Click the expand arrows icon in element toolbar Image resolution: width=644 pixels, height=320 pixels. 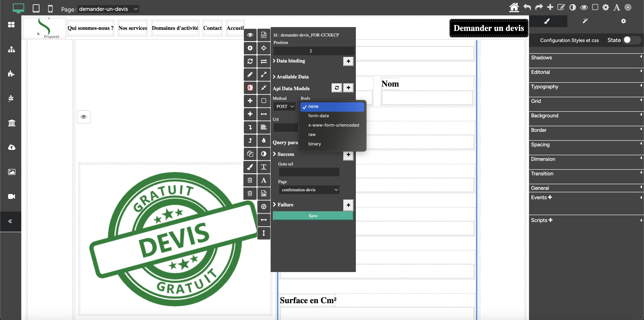[x=263, y=75]
